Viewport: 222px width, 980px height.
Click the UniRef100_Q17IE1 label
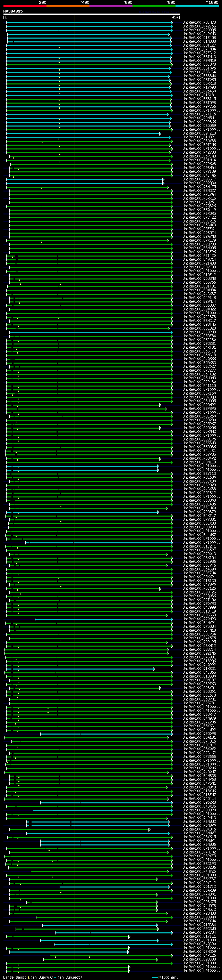click(x=199, y=936)
